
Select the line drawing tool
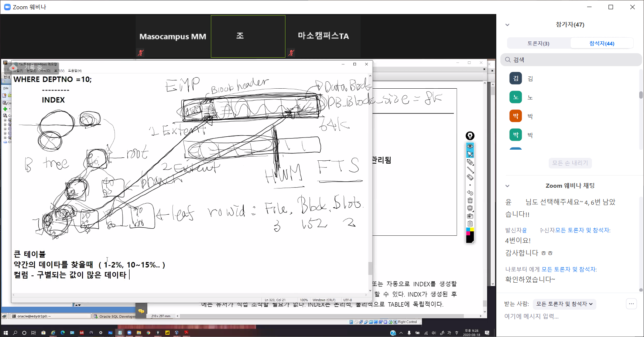point(470,170)
